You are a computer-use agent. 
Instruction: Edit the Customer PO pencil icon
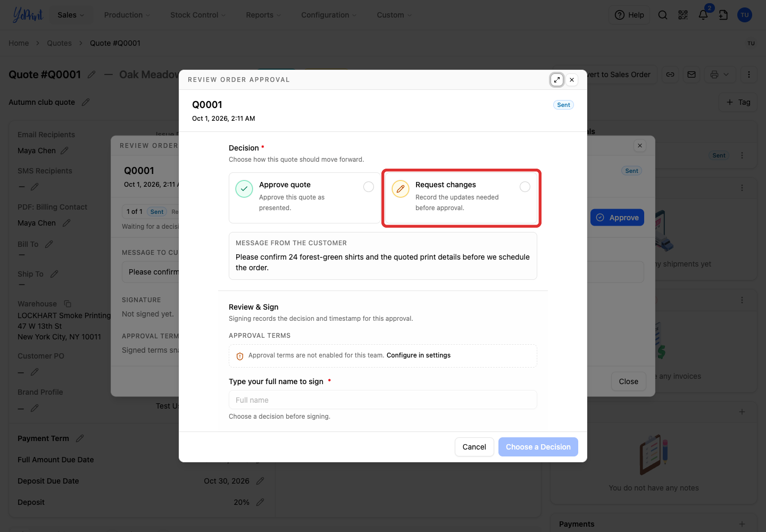pyautogui.click(x=35, y=372)
